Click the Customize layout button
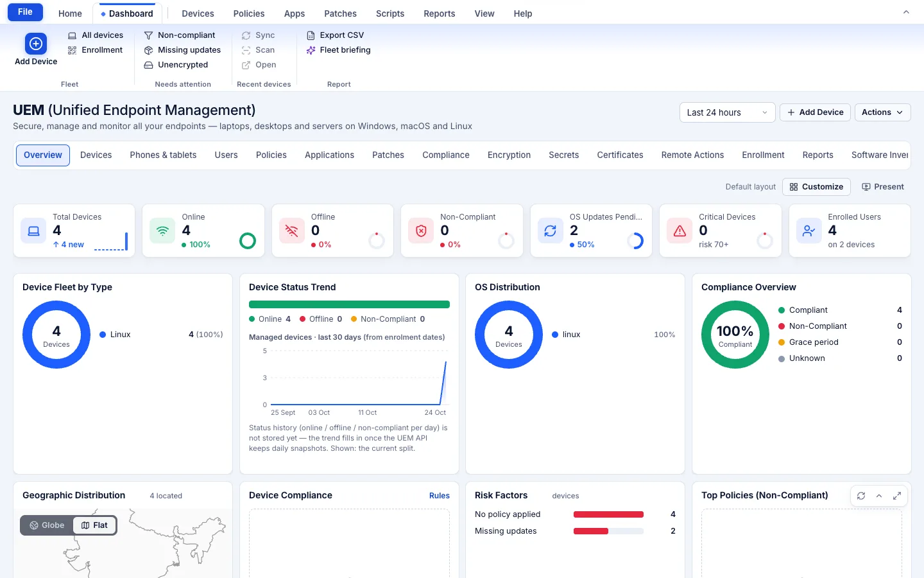Image resolution: width=924 pixels, height=578 pixels. click(816, 187)
